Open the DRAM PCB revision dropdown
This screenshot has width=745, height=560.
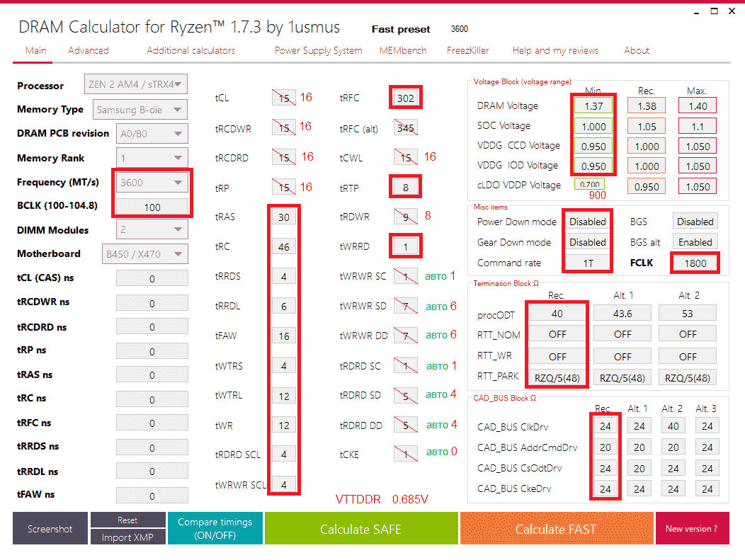point(152,134)
